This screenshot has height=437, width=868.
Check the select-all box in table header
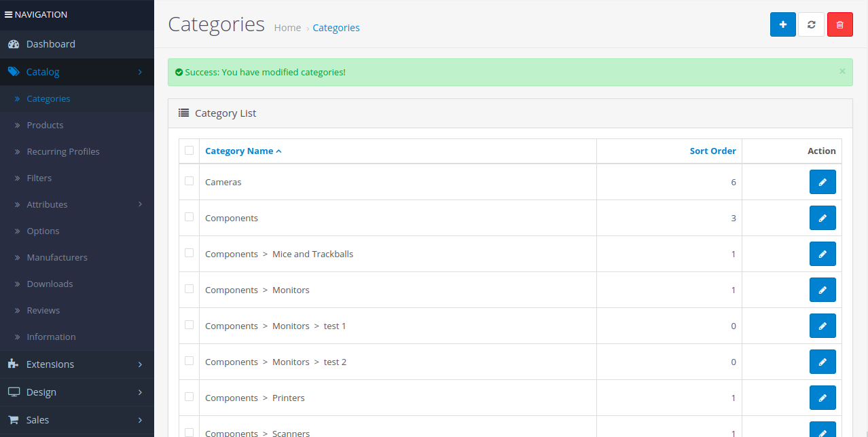pos(189,150)
